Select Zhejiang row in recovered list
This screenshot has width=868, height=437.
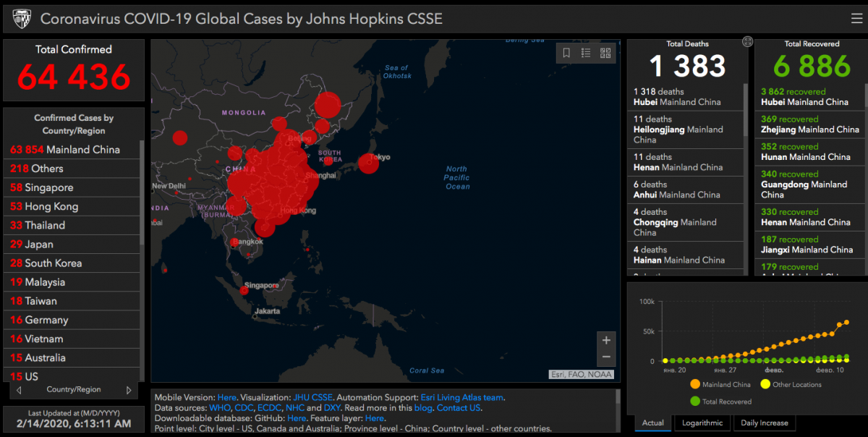click(810, 124)
